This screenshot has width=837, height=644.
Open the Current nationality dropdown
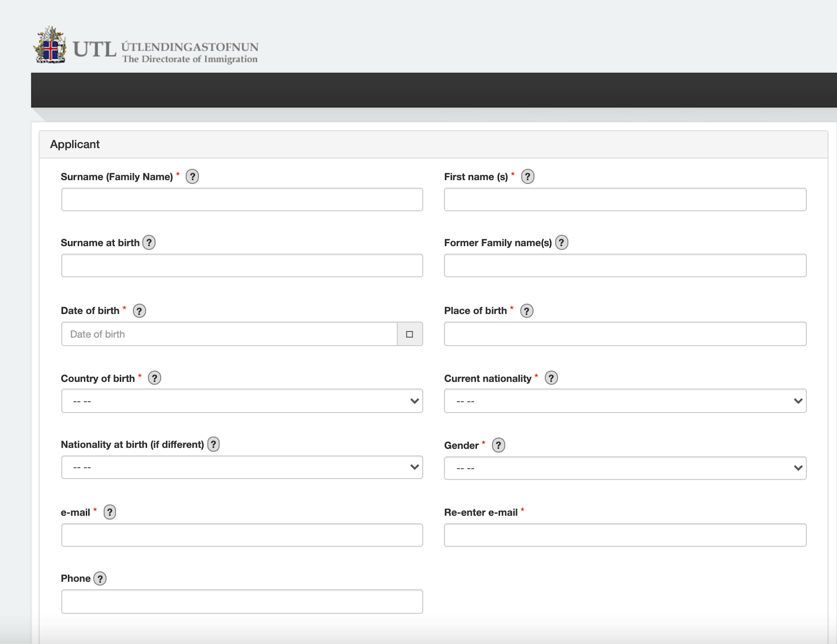(x=625, y=401)
